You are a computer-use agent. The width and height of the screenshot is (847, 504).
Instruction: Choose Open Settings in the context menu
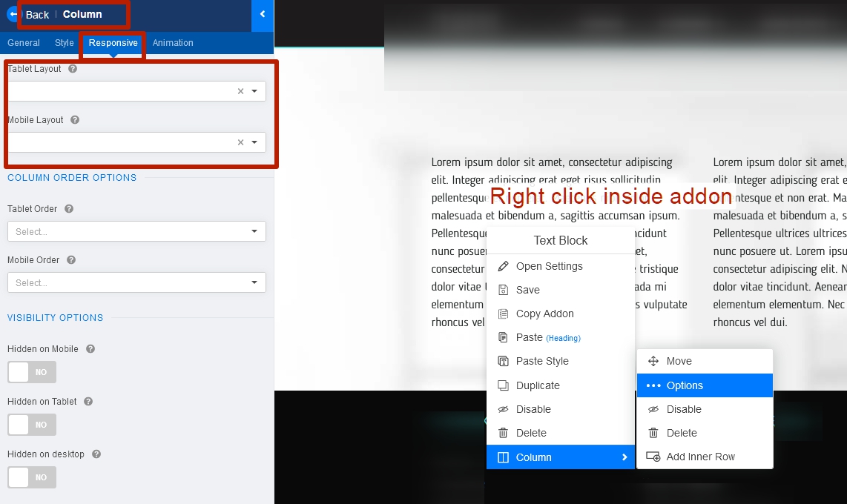(549, 266)
